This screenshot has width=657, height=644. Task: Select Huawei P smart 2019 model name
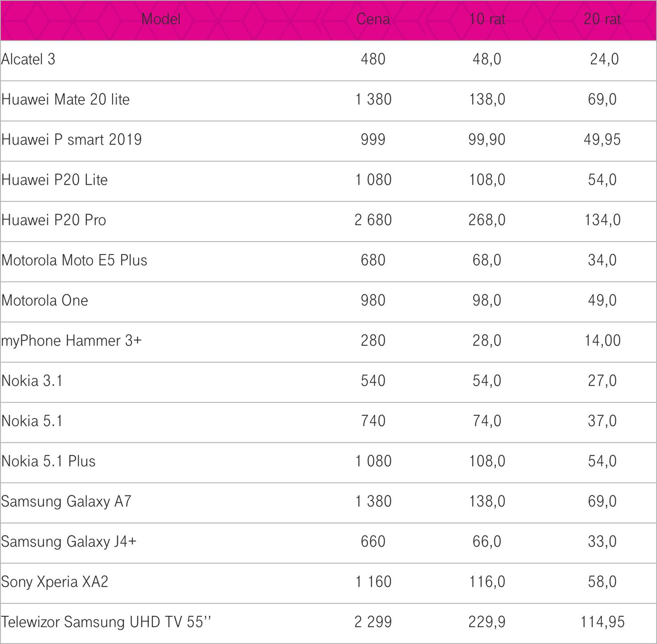pyautogui.click(x=72, y=140)
